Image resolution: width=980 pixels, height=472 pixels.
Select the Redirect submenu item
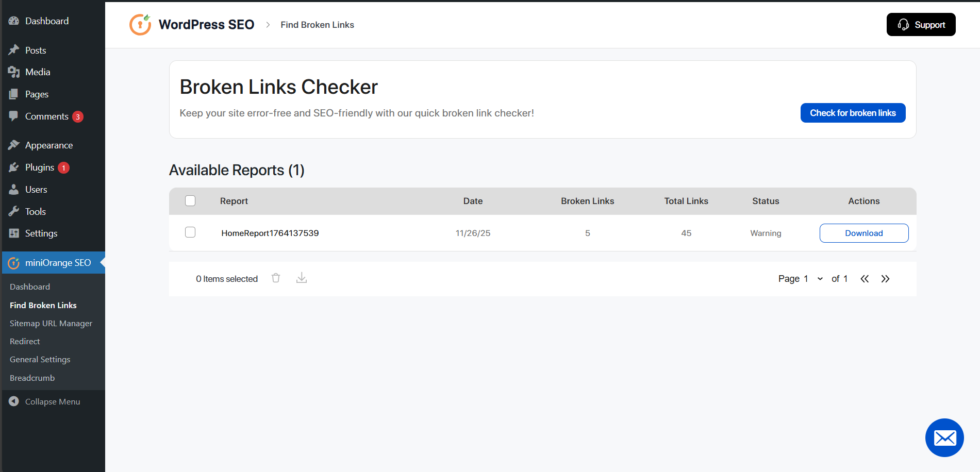point(25,341)
